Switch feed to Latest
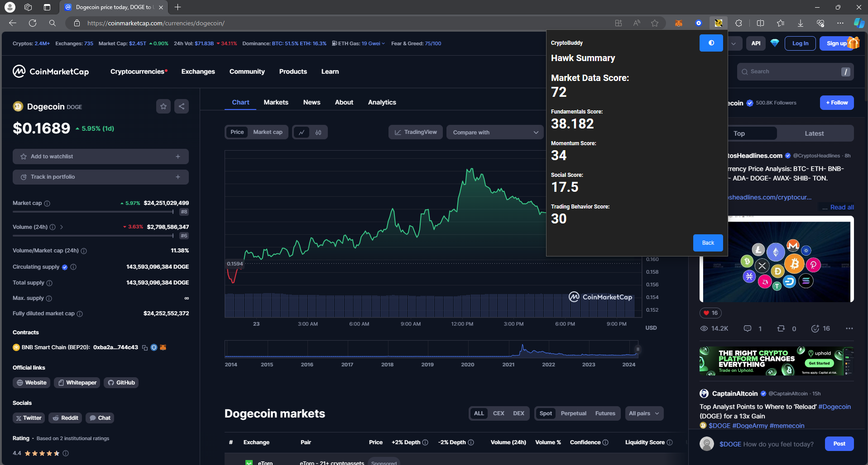Viewport: 868px width, 465px height. coord(814,133)
